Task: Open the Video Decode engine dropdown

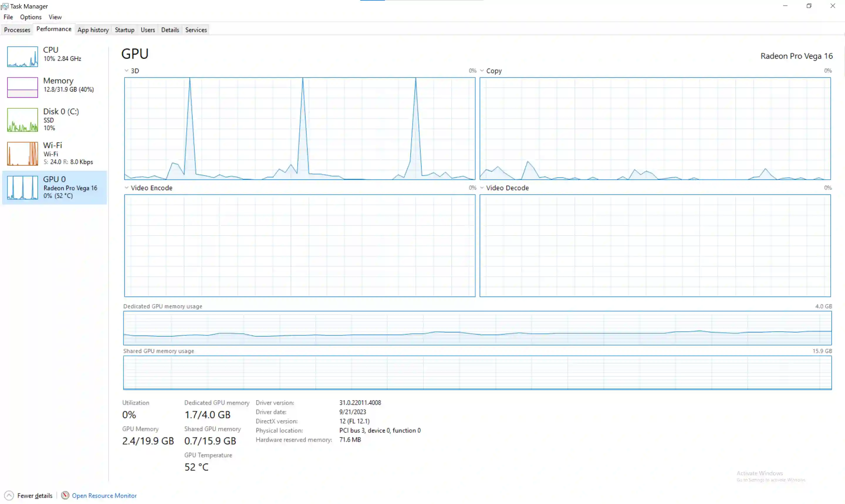Action: pos(481,187)
